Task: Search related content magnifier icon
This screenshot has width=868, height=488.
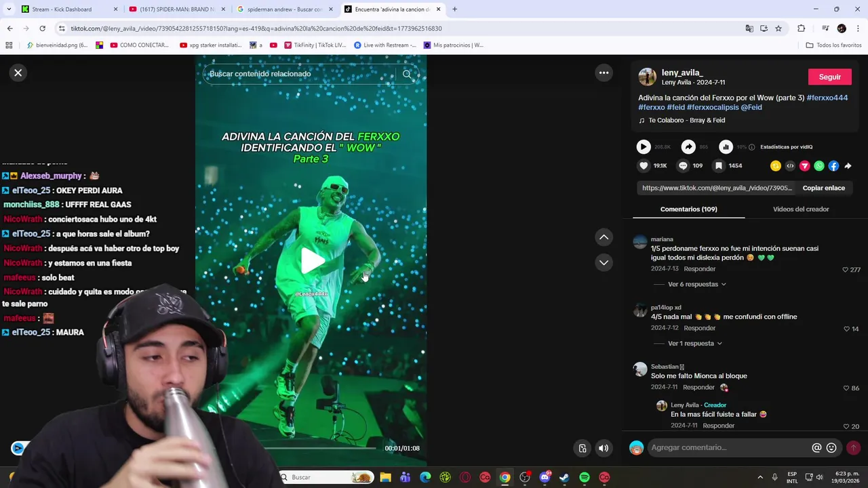Action: 407,74
